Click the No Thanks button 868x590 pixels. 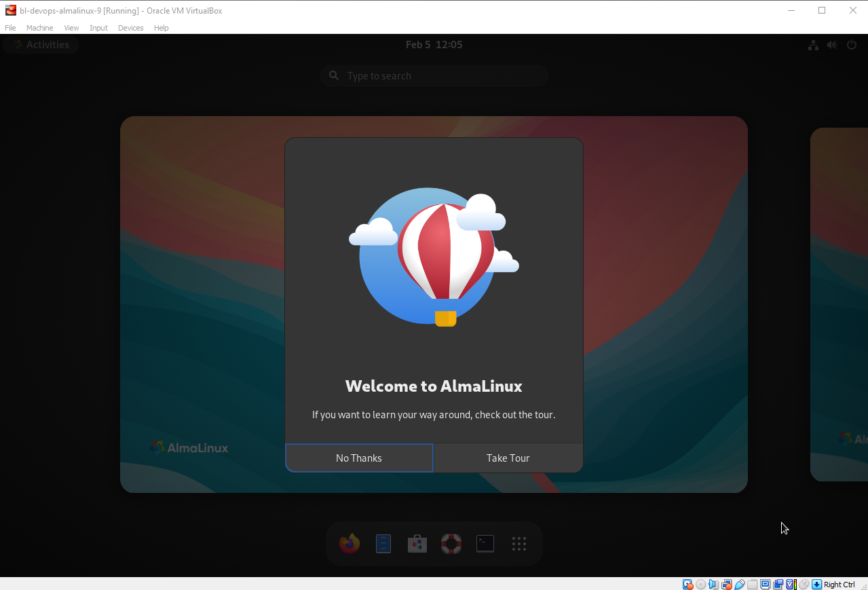(x=359, y=458)
